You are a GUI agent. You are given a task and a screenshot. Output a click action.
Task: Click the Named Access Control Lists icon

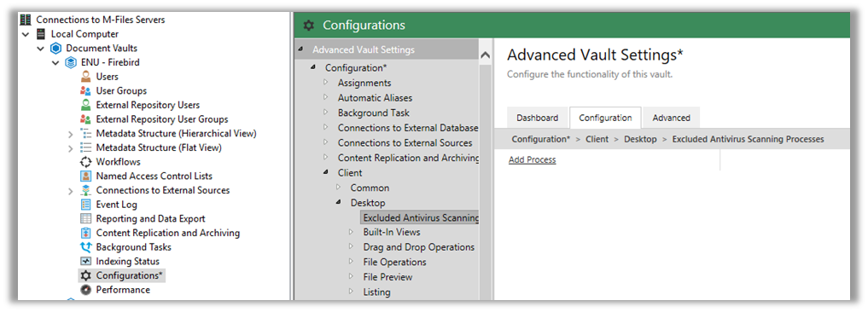(86, 176)
